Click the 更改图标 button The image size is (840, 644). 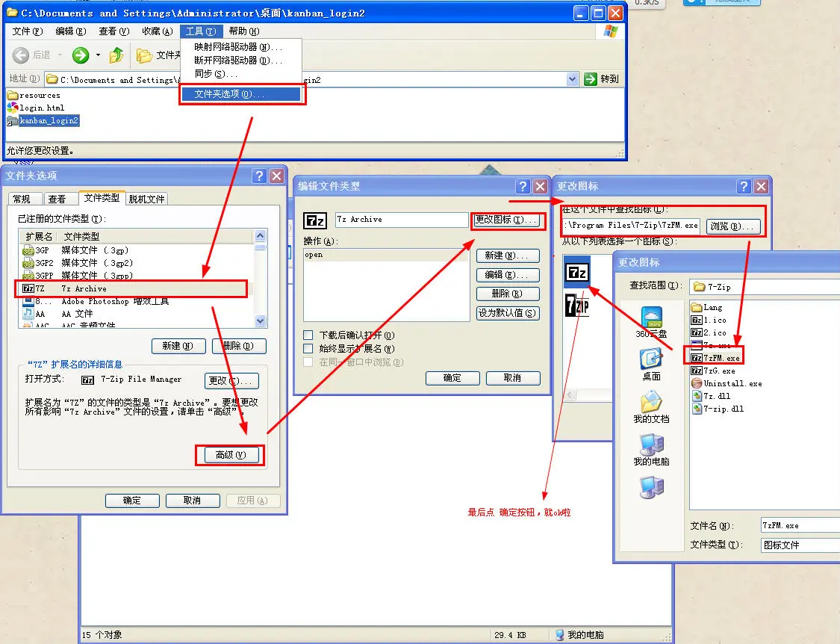506,220
